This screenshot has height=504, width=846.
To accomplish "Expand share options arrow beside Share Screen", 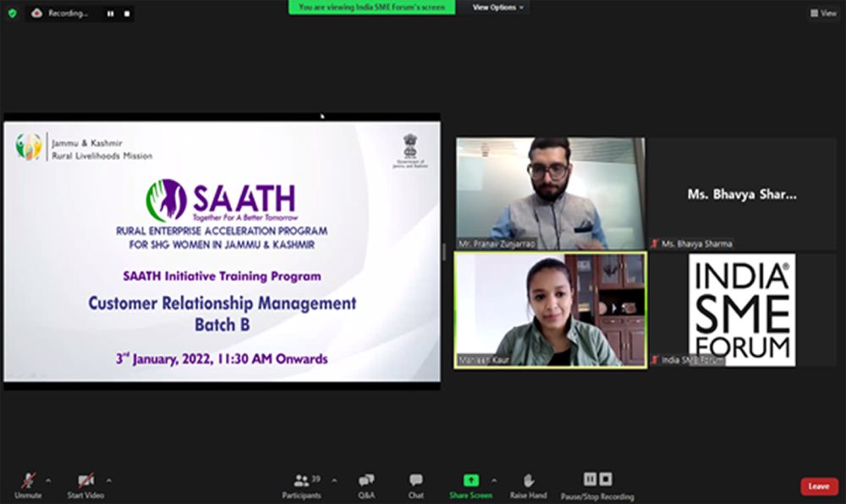I will point(494,480).
